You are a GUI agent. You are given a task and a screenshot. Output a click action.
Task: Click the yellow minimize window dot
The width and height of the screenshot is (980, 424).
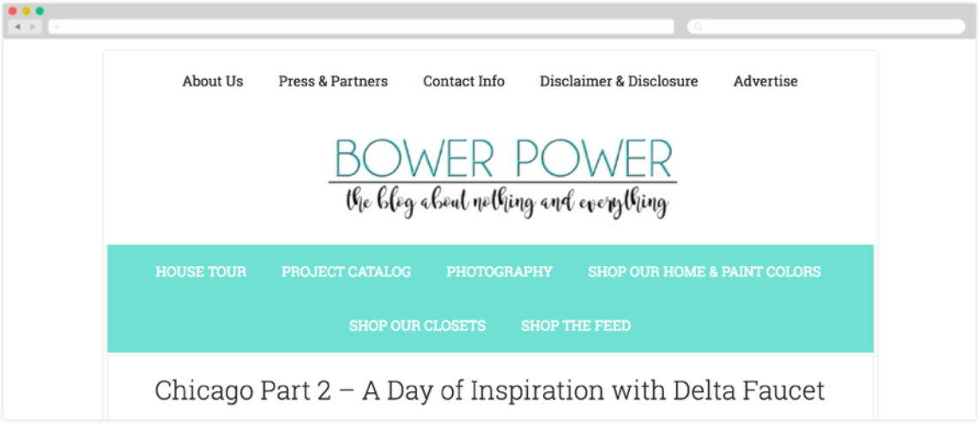(27, 11)
